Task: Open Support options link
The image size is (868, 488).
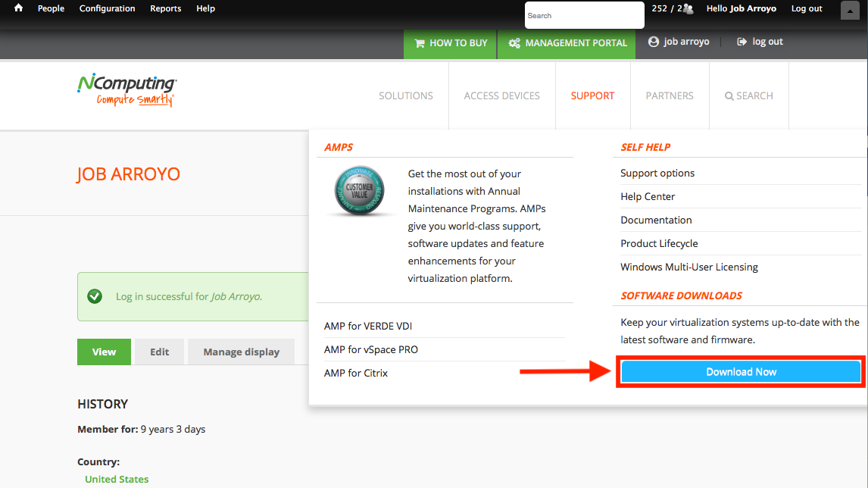Action: 657,173
